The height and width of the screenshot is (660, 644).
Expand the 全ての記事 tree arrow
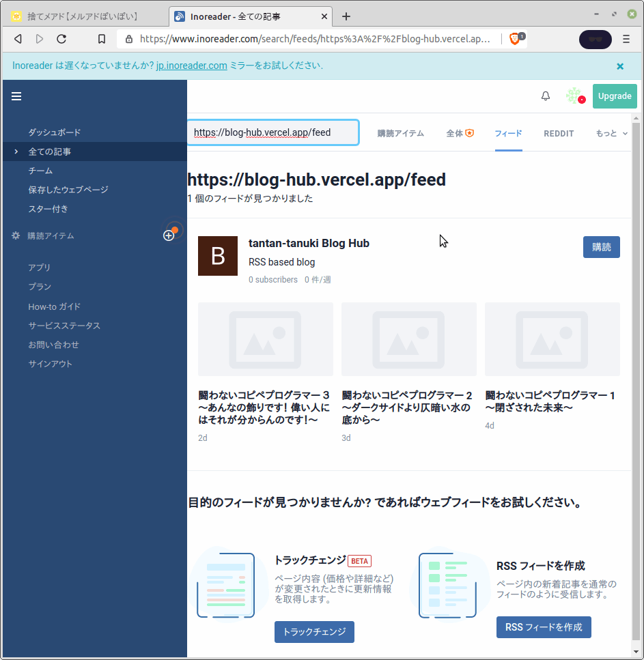coord(16,152)
